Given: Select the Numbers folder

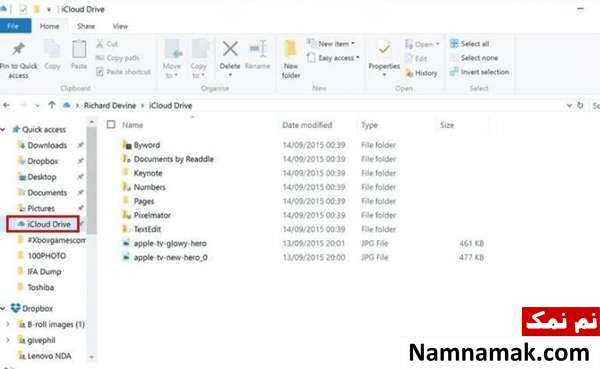Looking at the screenshot, I should coord(150,187).
